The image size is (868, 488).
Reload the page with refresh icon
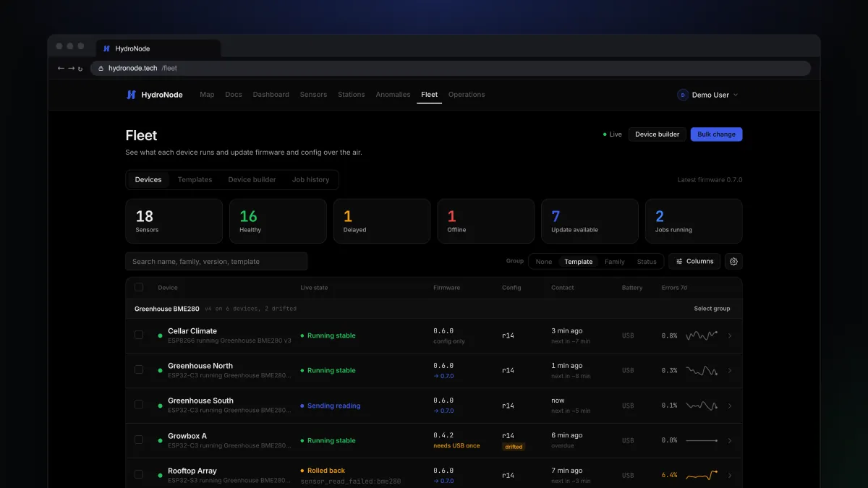coord(80,69)
